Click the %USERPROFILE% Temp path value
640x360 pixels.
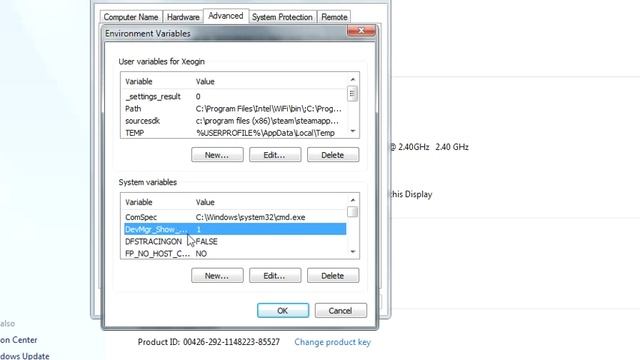tap(265, 133)
